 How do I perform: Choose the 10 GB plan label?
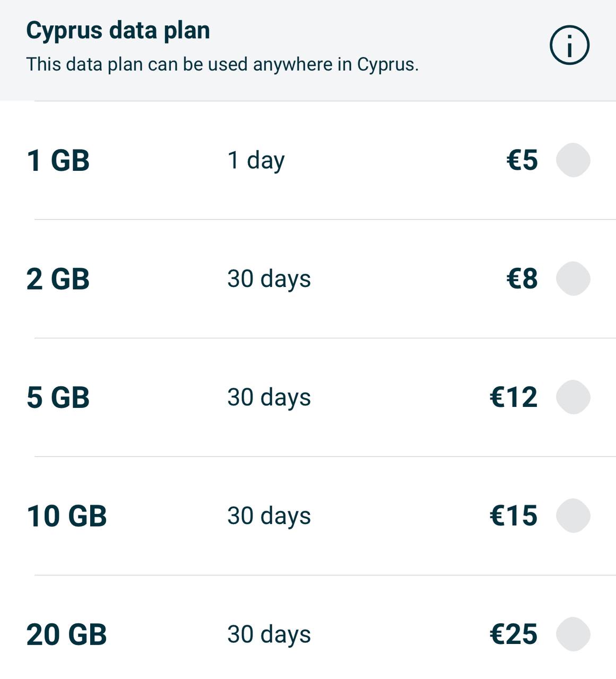[x=66, y=516]
